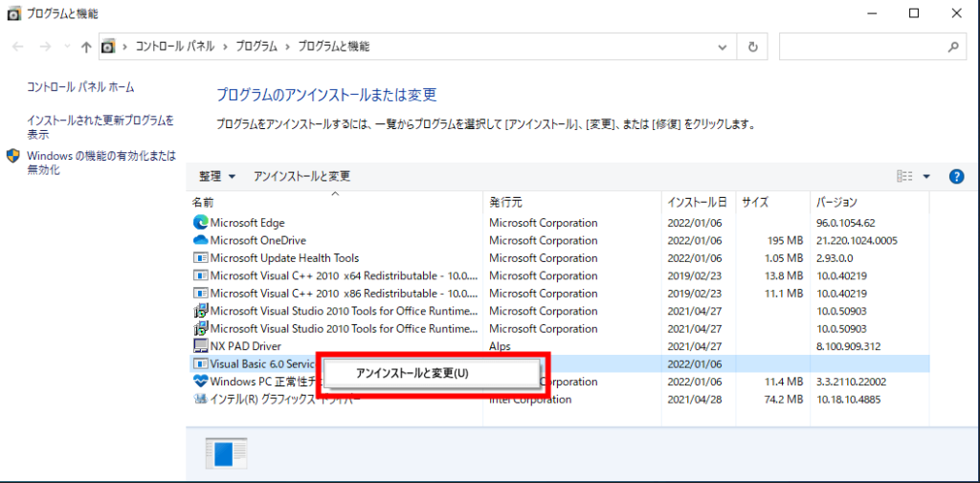Viewport: 980px width, 483px height.
Task: Click version 96.0.1054.62 cell
Action: 846,223
